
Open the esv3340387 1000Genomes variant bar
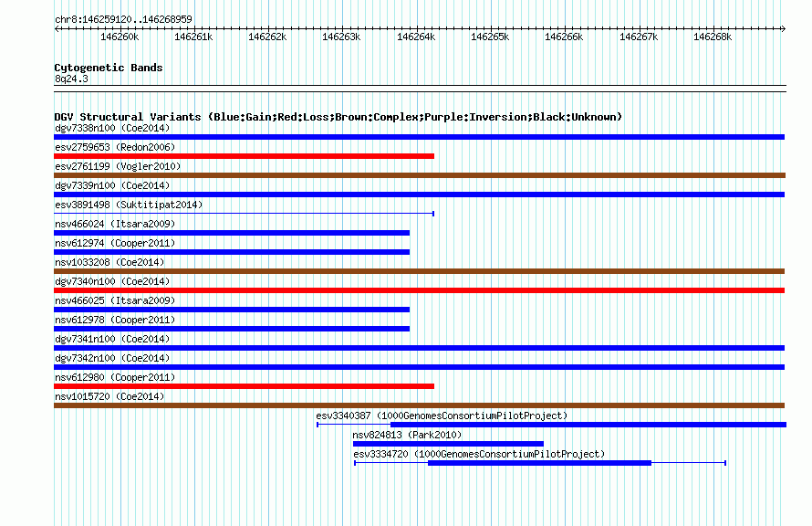tap(551, 425)
